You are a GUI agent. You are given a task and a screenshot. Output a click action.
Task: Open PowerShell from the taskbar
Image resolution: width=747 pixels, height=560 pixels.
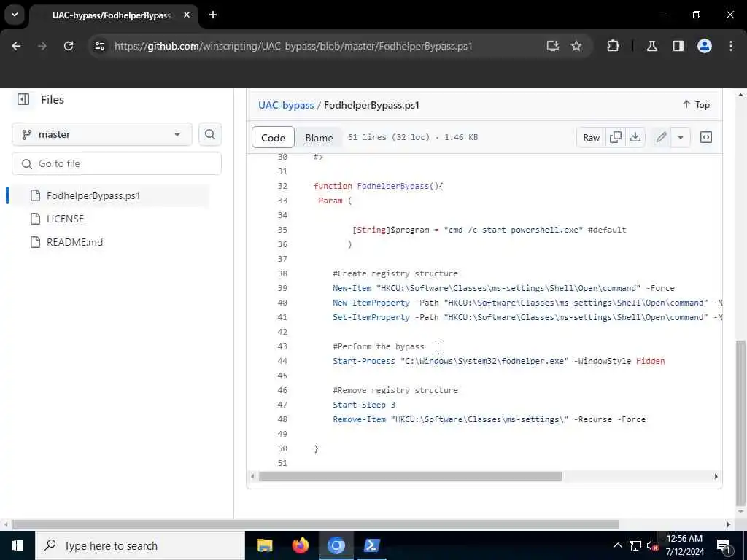371,545
